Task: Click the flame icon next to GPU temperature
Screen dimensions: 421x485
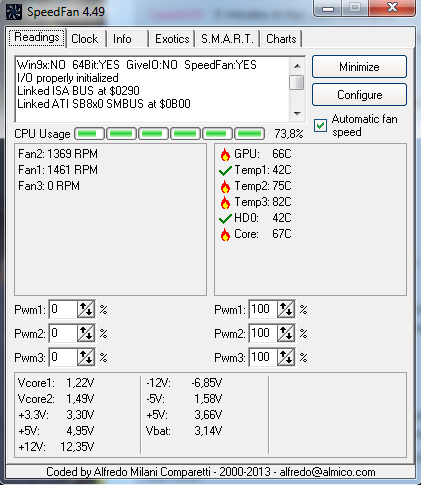Action: (x=225, y=154)
